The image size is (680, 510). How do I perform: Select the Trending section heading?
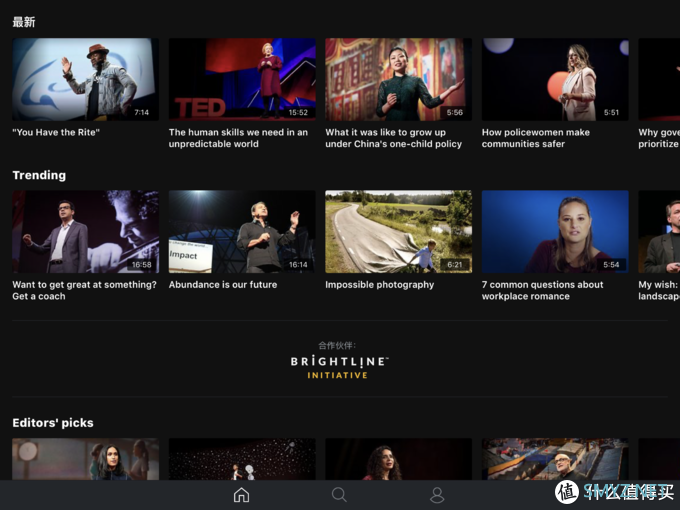[x=39, y=175]
